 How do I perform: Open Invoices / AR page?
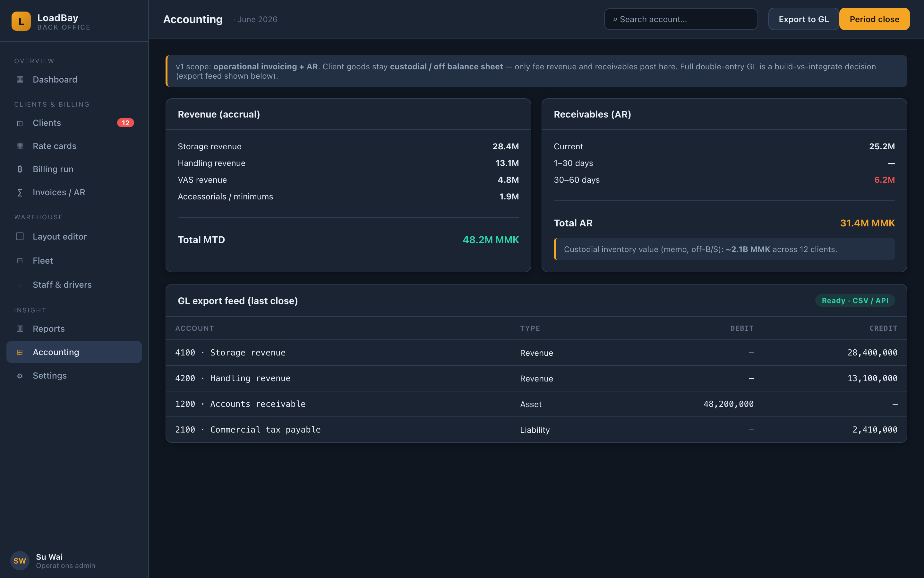tap(74, 192)
